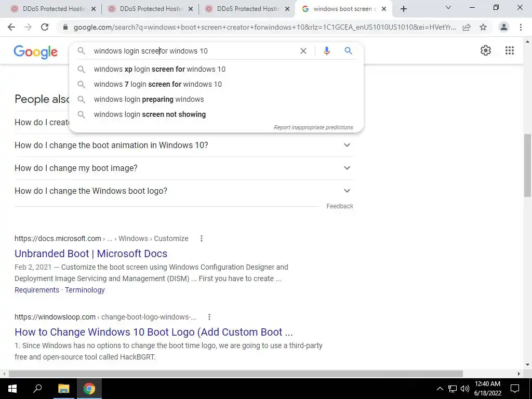The height and width of the screenshot is (399, 532).
Task: Close the second DDoS Protected Hosting tab
Action: pyautogui.click(x=191, y=9)
